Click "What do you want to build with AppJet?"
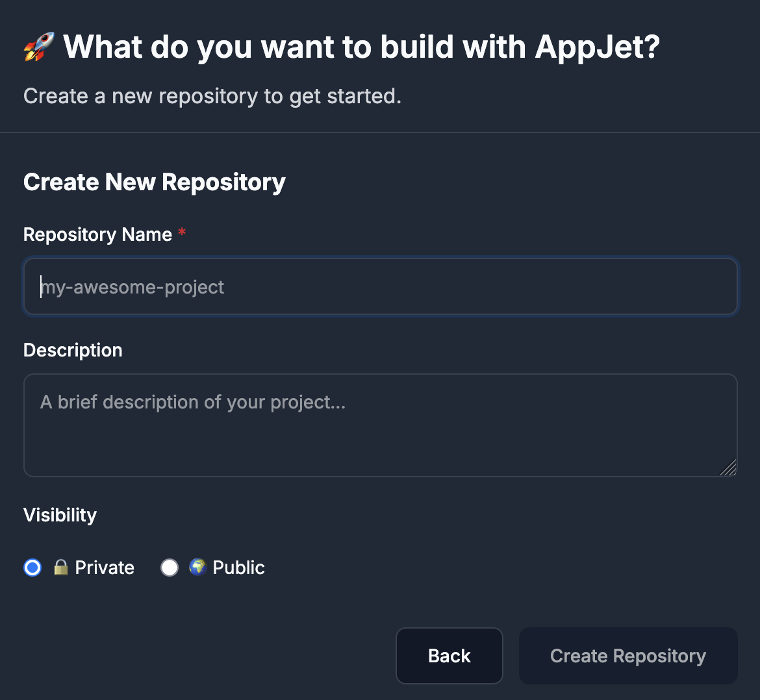The image size is (760, 700). tap(361, 47)
